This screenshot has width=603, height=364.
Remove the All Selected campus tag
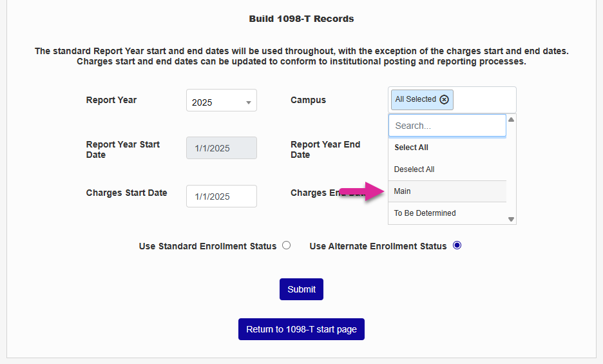click(x=444, y=100)
